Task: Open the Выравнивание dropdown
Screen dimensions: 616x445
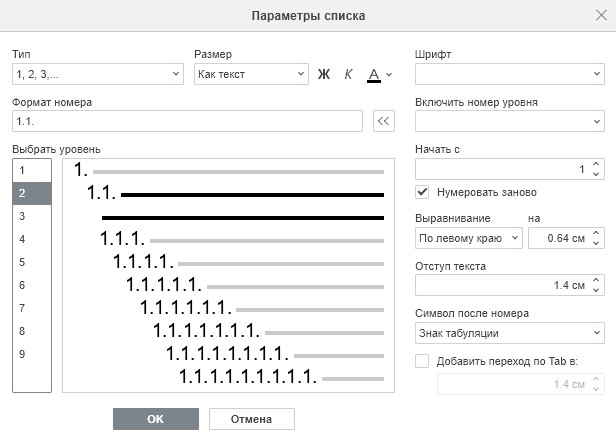Action: click(469, 238)
